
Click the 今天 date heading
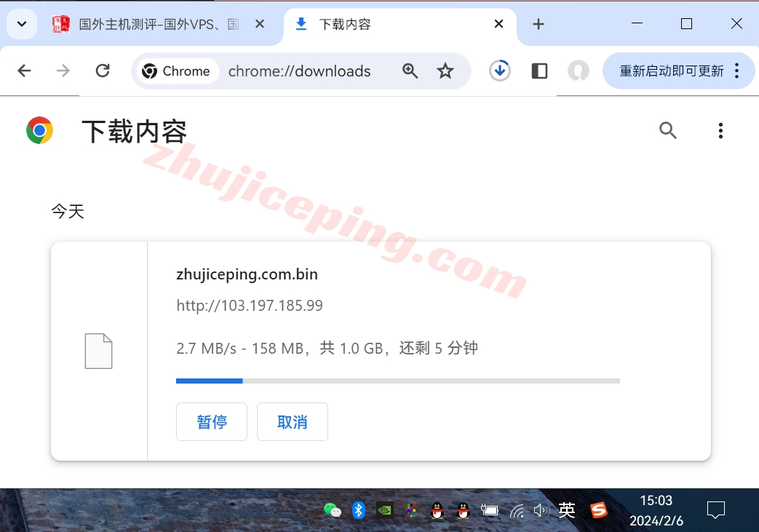68,211
